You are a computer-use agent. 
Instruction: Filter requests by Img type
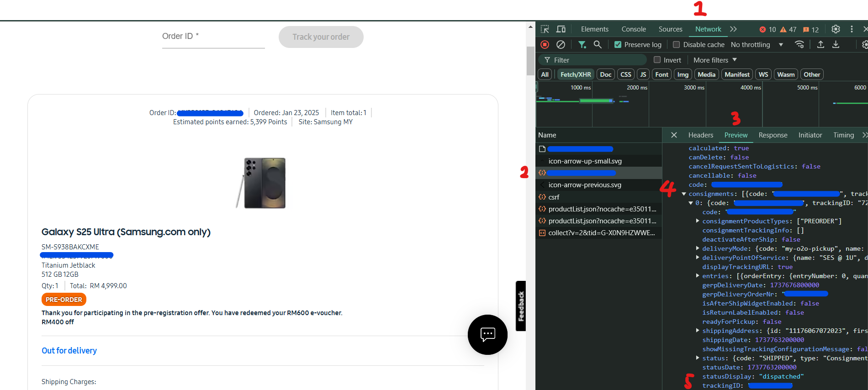(x=683, y=74)
